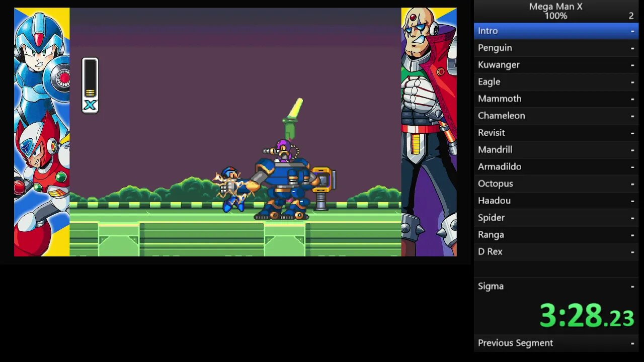Select the Mammoth split

pos(556,99)
